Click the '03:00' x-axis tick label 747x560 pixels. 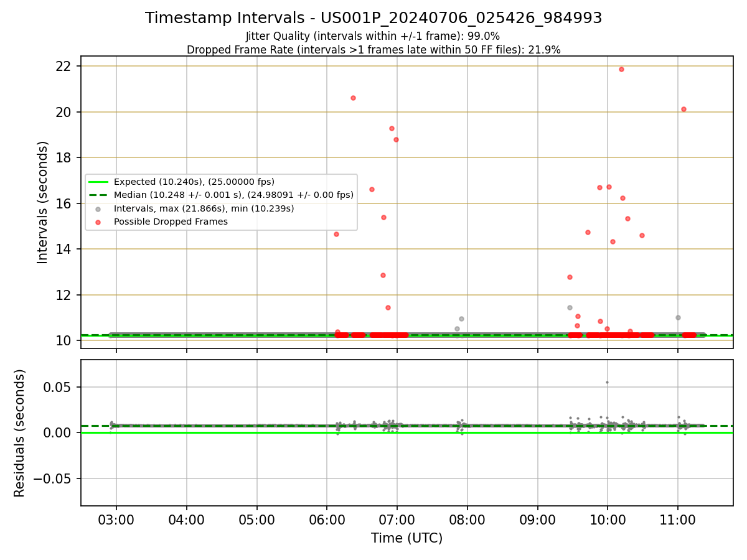[116, 520]
